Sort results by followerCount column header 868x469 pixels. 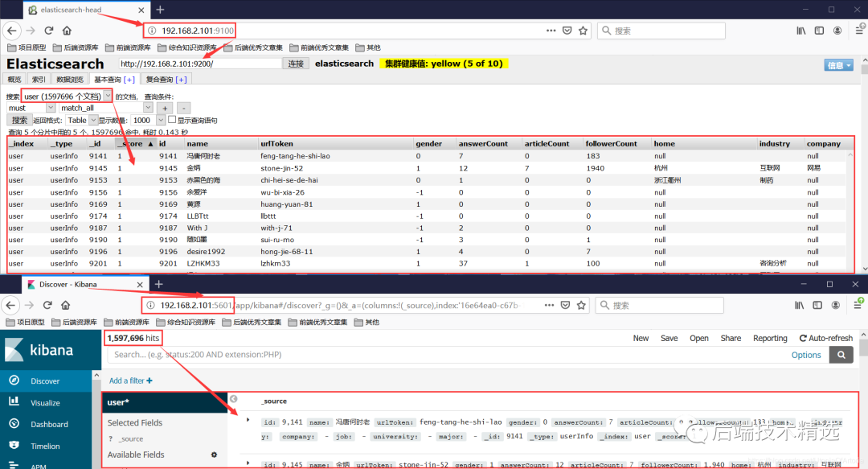tap(611, 143)
